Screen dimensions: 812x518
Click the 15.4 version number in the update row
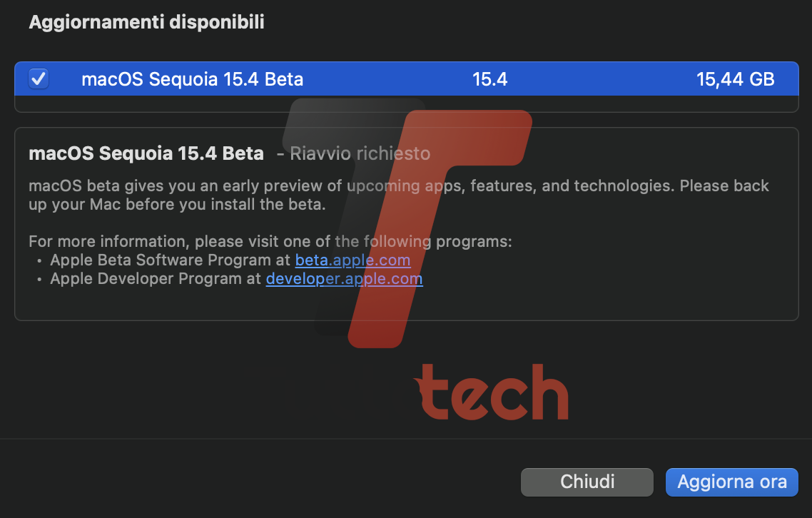pos(489,79)
